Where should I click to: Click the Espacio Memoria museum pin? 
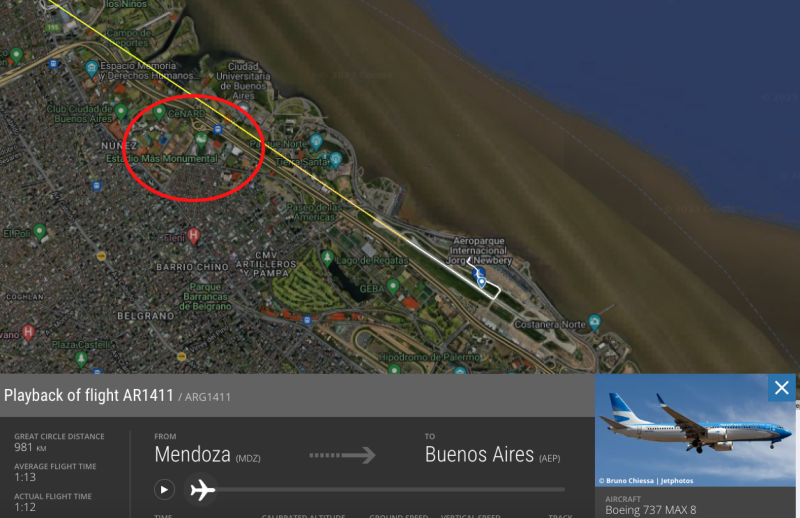tap(91, 68)
